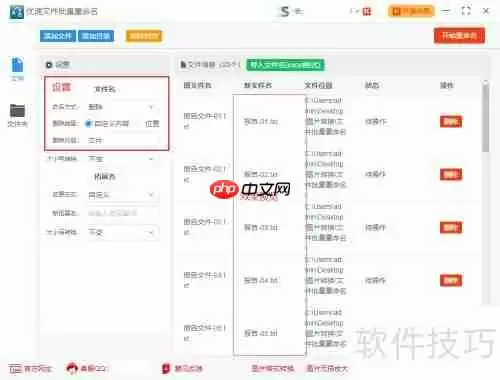Open the naming method dropdown showing delete
Image resolution: width=500 pixels, height=380 pixels.
(122, 107)
